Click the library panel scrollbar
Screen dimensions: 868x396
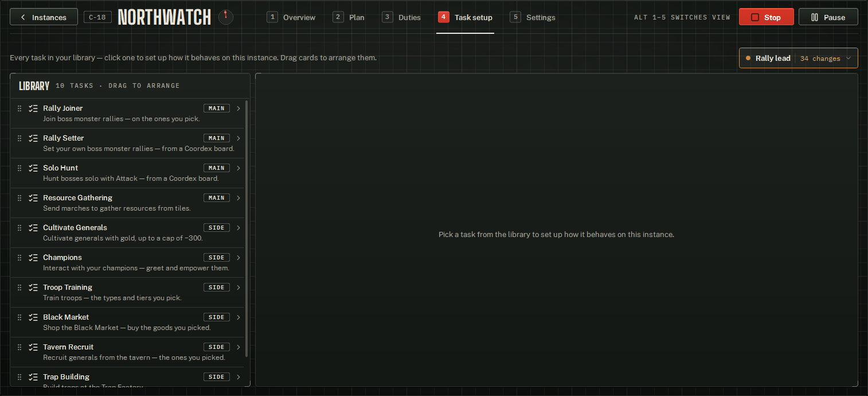coord(247,228)
